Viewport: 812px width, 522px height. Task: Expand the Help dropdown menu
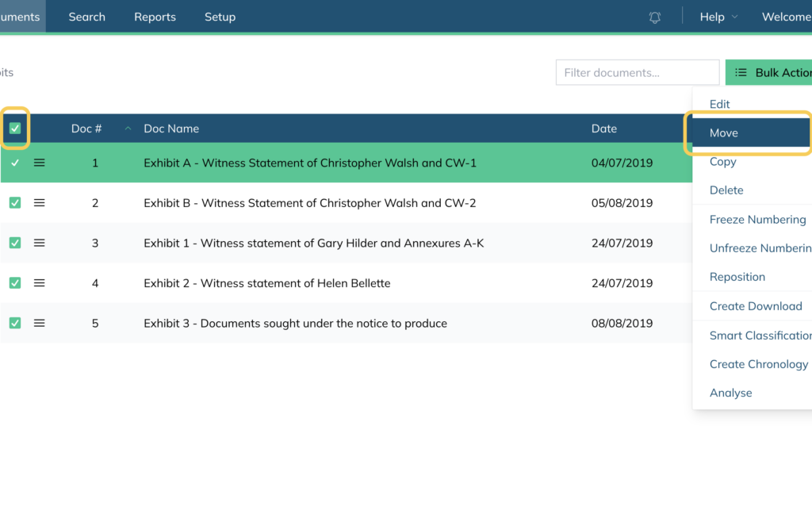pyautogui.click(x=718, y=17)
